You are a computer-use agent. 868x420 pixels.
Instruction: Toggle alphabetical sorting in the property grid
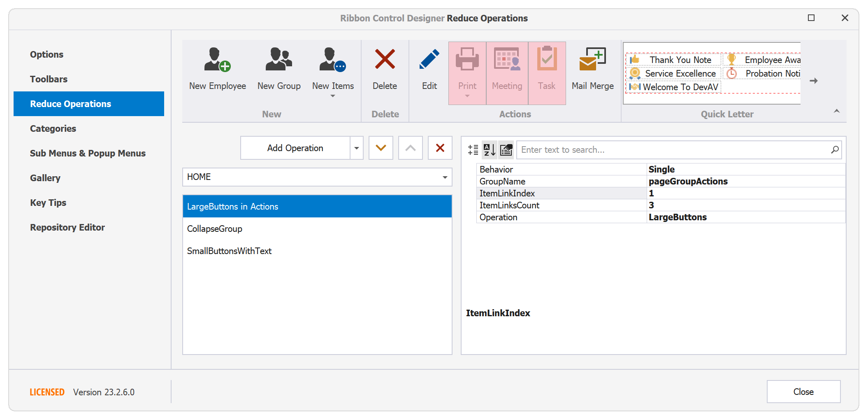pyautogui.click(x=489, y=149)
